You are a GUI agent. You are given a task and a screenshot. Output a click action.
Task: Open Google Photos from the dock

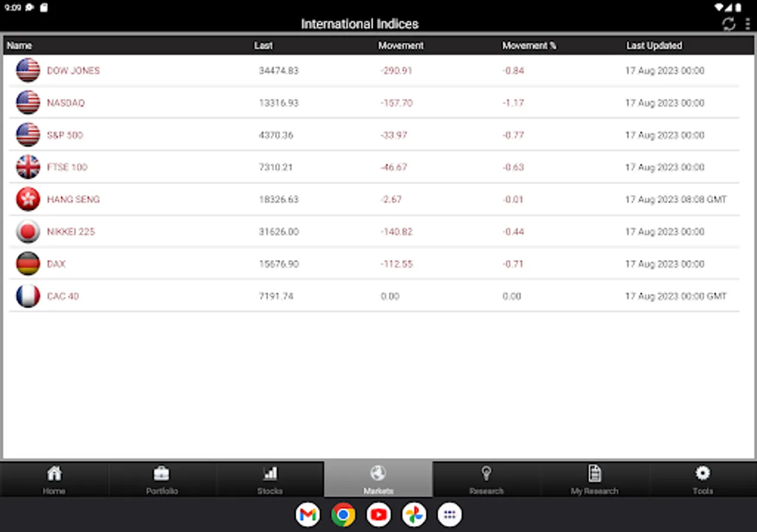[414, 515]
